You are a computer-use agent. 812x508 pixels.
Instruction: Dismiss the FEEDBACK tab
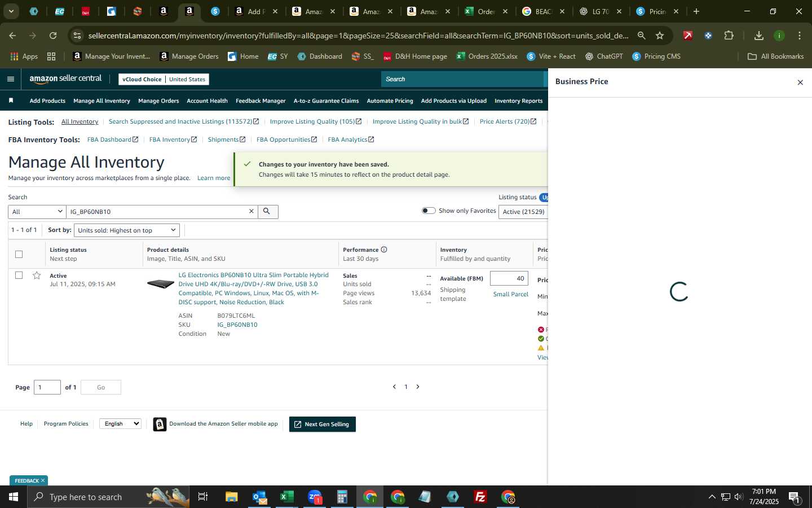[x=42, y=480]
